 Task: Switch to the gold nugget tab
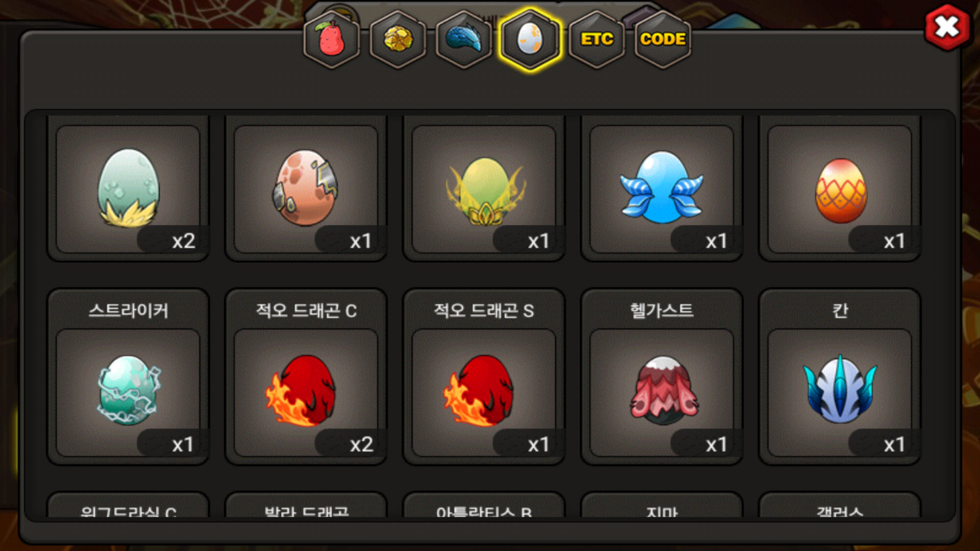(x=398, y=39)
